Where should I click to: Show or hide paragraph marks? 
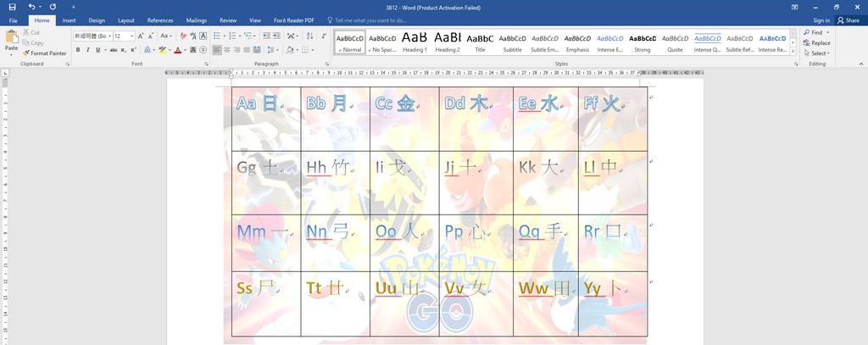click(324, 36)
